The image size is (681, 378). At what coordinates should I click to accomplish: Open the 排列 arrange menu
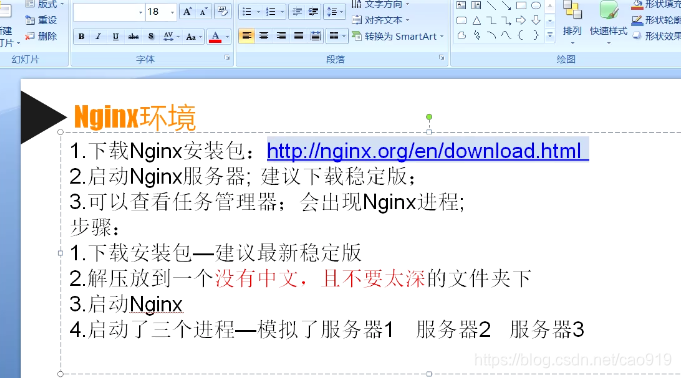point(572,22)
